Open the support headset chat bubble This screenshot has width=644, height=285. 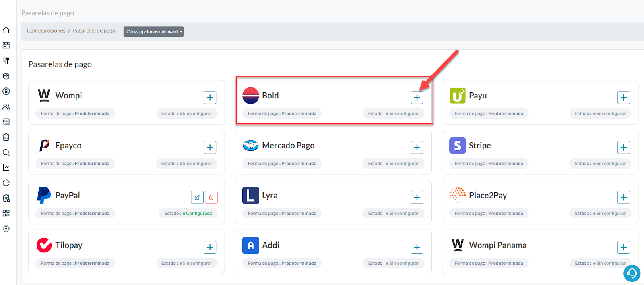click(632, 273)
